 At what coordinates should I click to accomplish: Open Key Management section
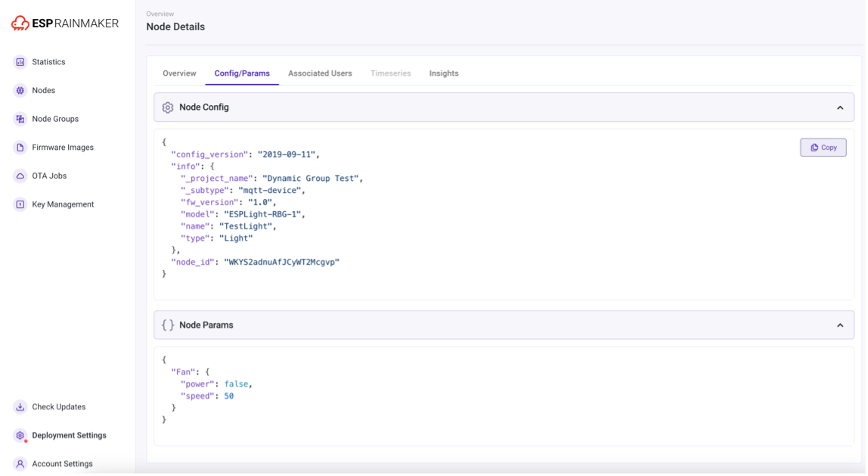pyautogui.click(x=63, y=204)
